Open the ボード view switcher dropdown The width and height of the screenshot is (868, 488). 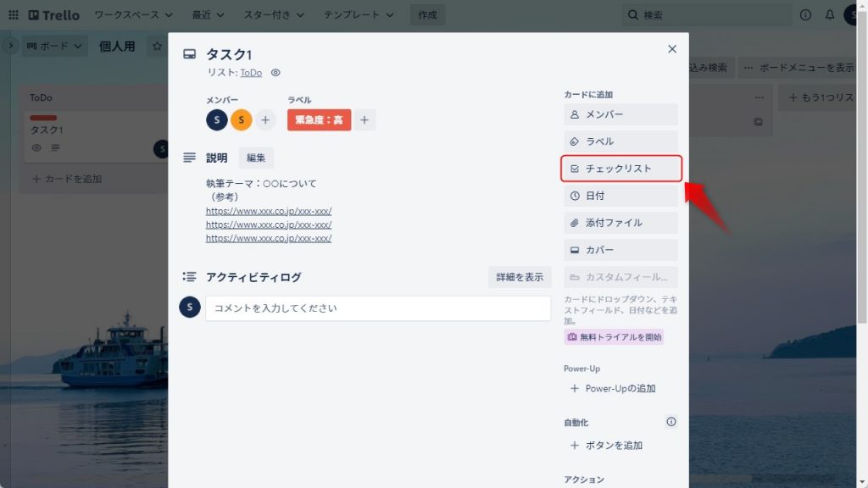coord(54,46)
